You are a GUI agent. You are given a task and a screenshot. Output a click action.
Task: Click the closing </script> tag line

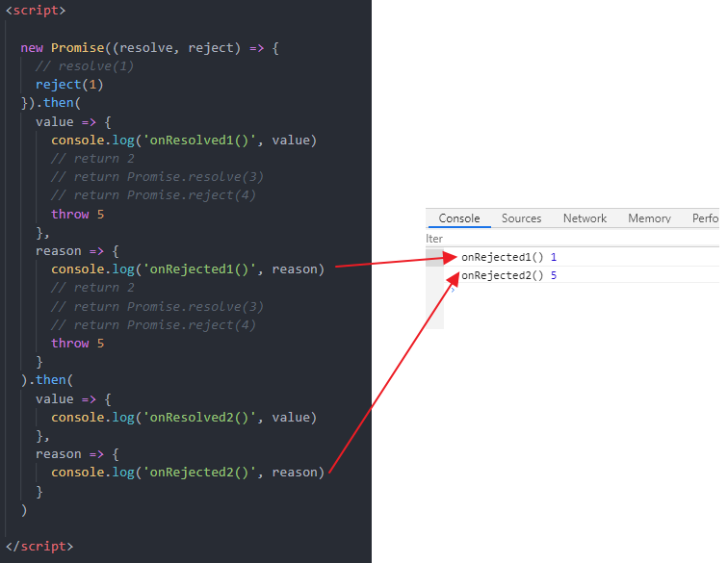[39, 546]
